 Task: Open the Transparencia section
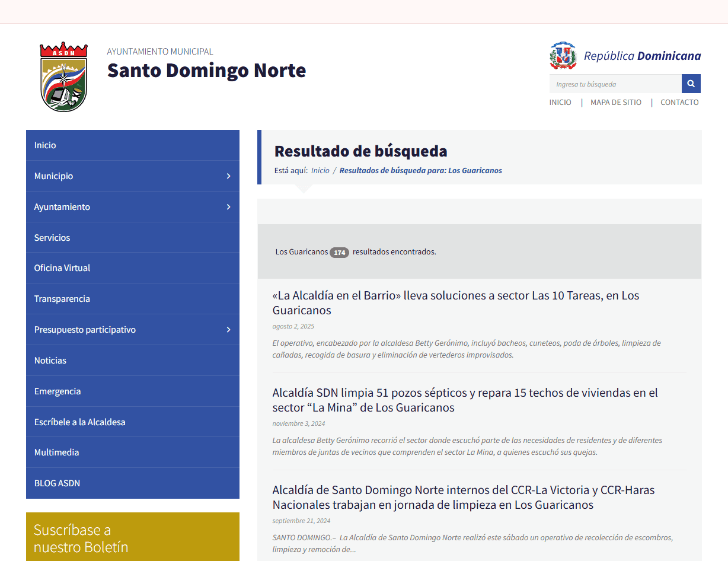coord(62,298)
